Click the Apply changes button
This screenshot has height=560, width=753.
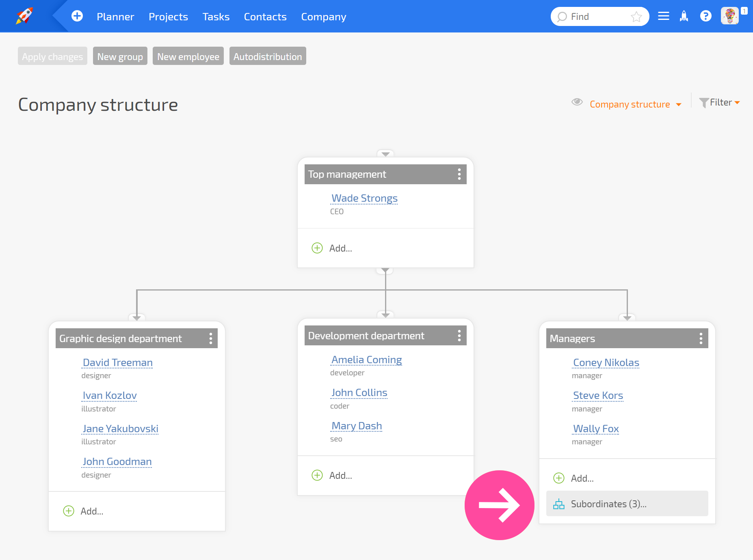click(52, 56)
